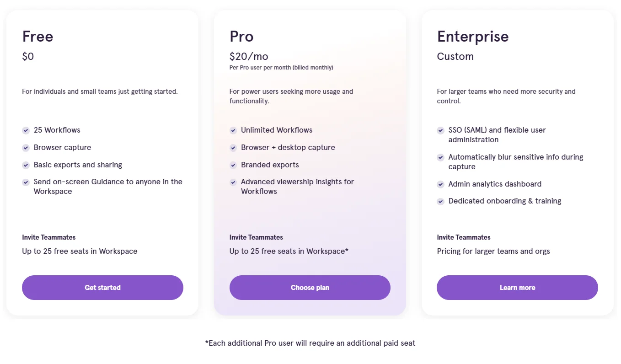Click the Choose plan button
The image size is (621, 364).
310,288
